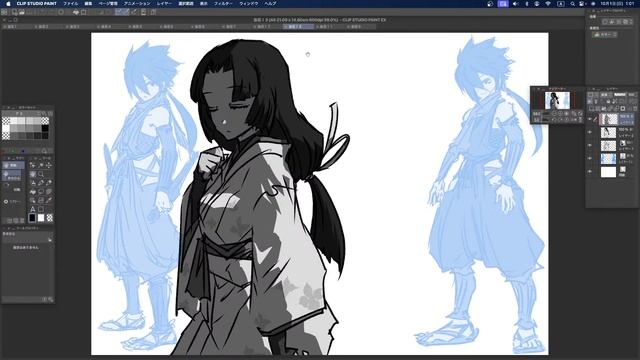Open the 表現色 expression color dropdown
This screenshot has height=360, width=640.
click(604, 35)
